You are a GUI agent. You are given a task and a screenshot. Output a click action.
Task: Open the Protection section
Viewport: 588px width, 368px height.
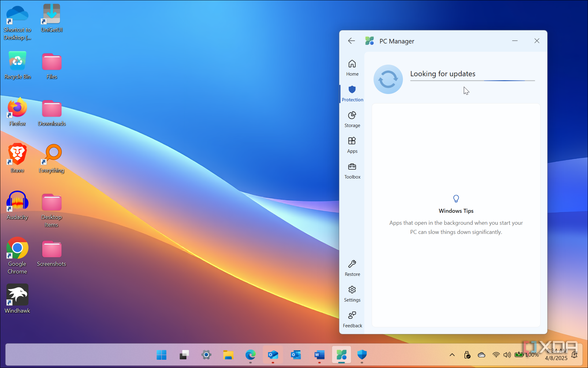[352, 94]
